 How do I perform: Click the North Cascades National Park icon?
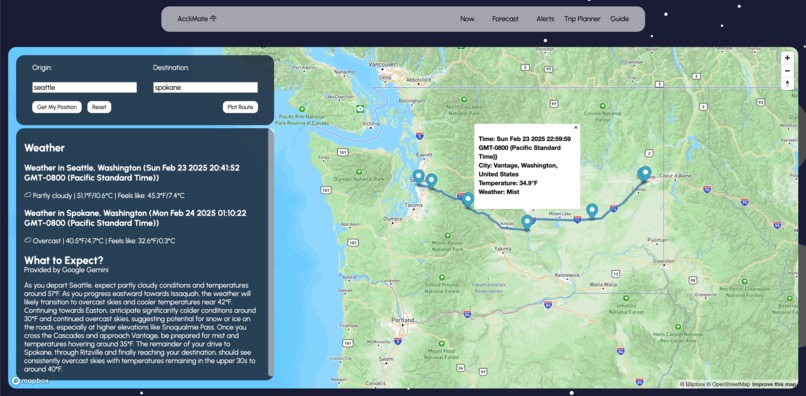click(x=464, y=99)
